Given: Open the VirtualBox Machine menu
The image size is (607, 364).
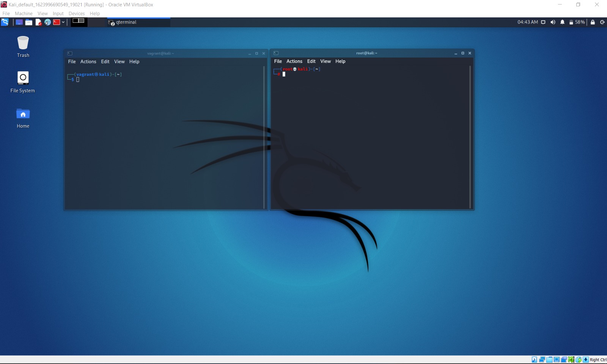Looking at the screenshot, I should 24,14.
